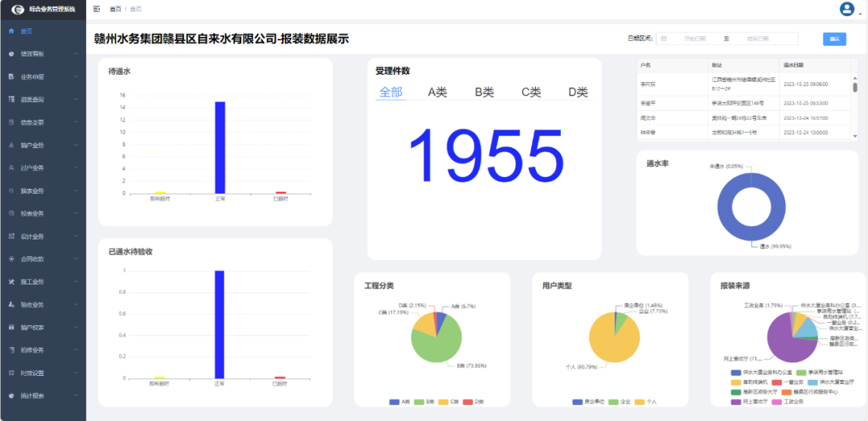The image size is (868, 421).
Task: Open the 首页 label in the sidebar menu
Action: [x=27, y=31]
